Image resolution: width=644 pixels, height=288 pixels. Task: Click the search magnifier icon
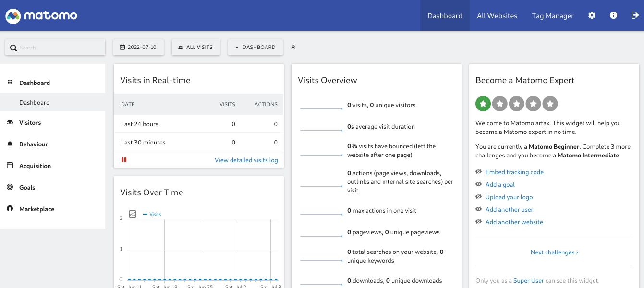coord(14,48)
